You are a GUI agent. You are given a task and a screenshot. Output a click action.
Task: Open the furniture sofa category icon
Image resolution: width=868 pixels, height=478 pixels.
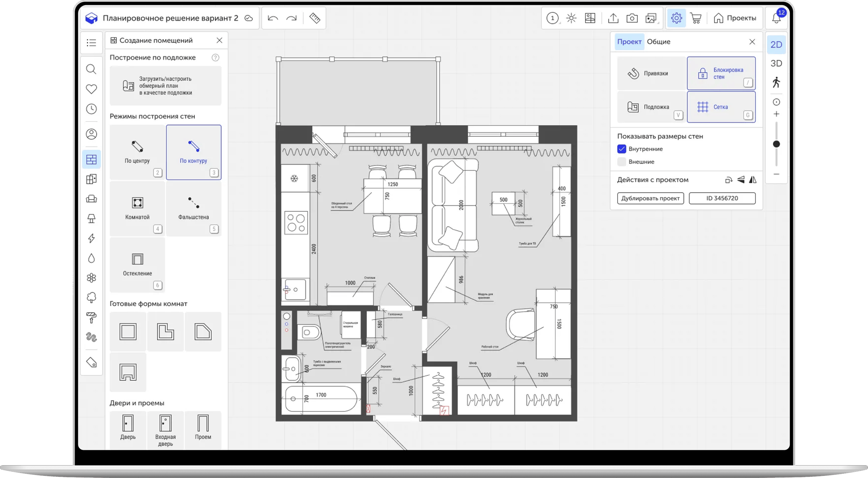coord(91,198)
